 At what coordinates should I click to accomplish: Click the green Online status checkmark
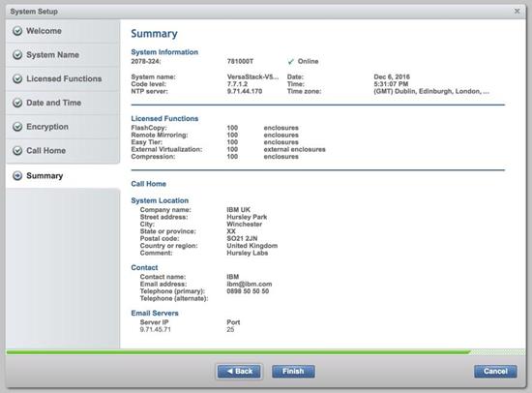click(x=291, y=62)
